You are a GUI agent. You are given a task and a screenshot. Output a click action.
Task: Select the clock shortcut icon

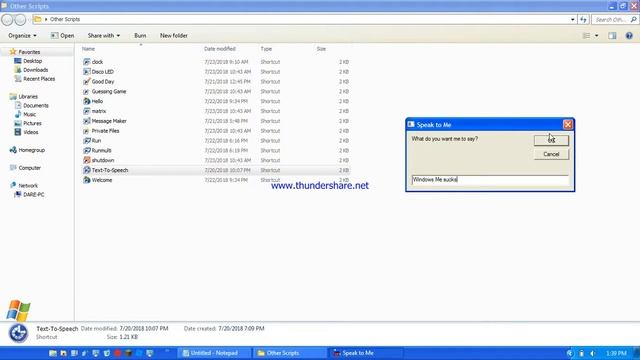[87, 62]
